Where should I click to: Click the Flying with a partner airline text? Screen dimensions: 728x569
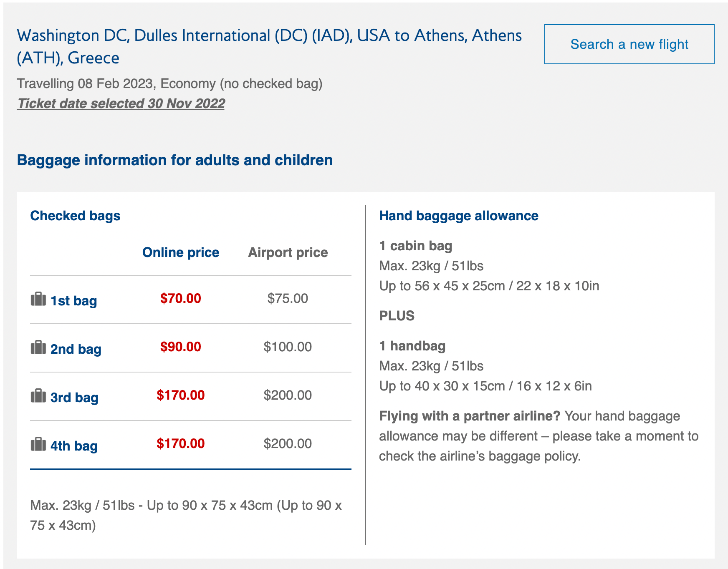[x=470, y=416]
